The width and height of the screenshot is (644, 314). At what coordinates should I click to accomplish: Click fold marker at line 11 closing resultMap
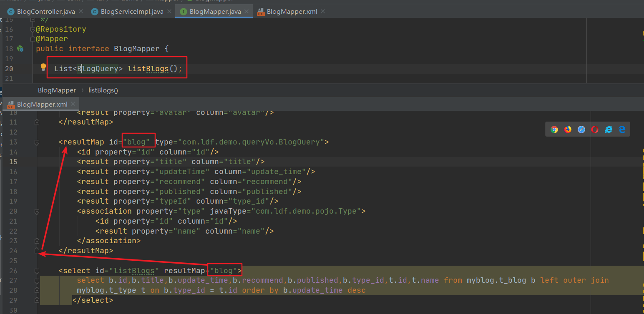point(37,122)
